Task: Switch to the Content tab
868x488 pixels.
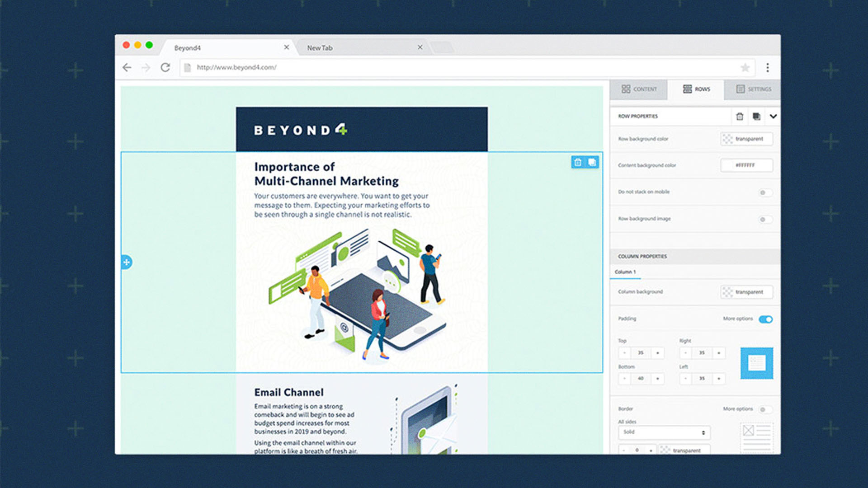Action: click(x=639, y=89)
